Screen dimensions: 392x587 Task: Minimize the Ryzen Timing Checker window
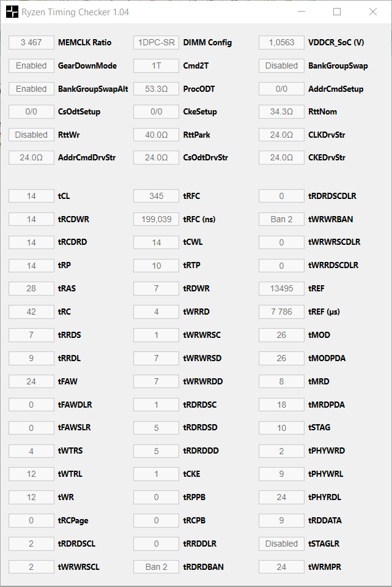[x=301, y=12]
